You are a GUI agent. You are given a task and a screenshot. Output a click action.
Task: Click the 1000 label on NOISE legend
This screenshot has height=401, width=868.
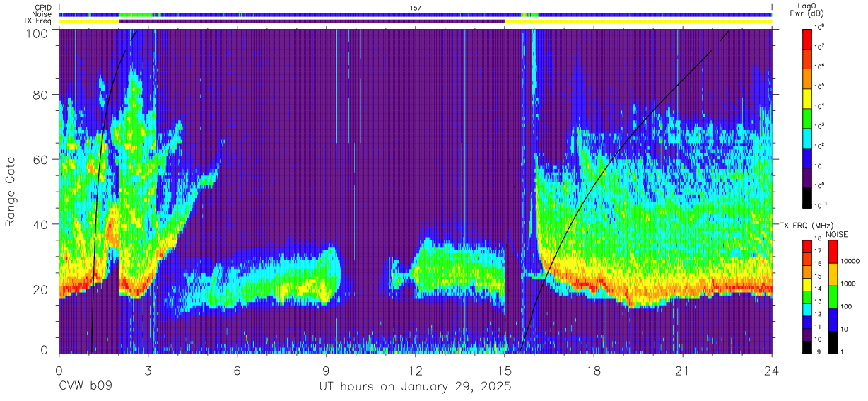[x=847, y=284]
